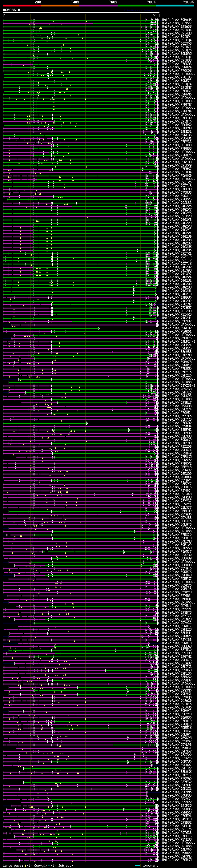Select the UniRef100_B9R9U0 label
The image size is (197, 868).
click(x=177, y=297)
